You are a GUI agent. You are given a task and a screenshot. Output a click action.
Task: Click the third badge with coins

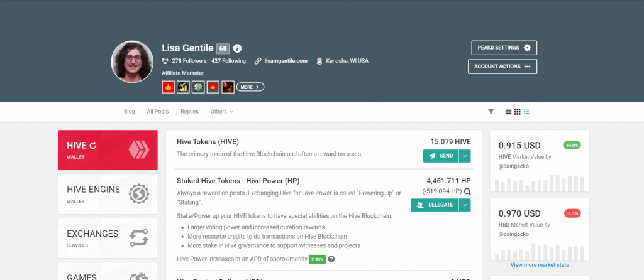click(198, 87)
